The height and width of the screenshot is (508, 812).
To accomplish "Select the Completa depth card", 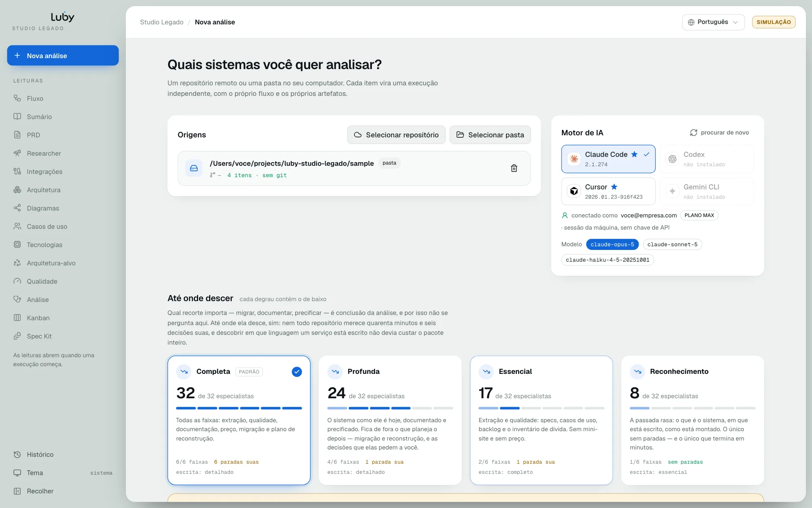I will (239, 420).
